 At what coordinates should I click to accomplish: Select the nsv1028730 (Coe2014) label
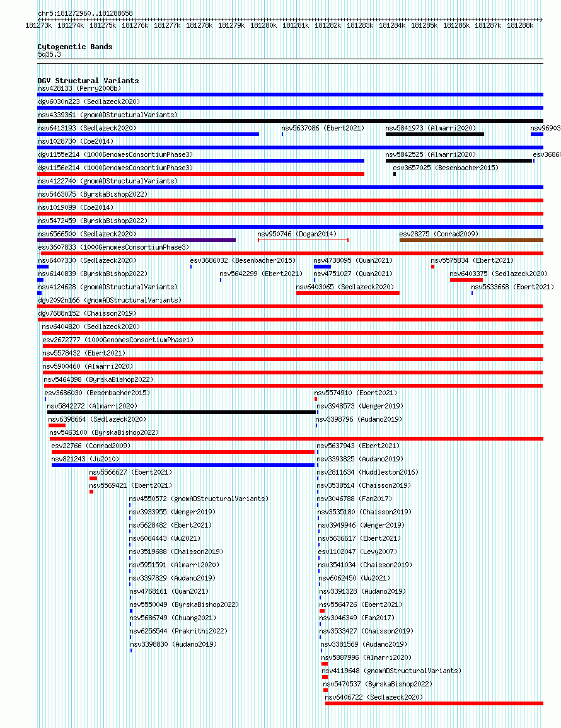76,141
